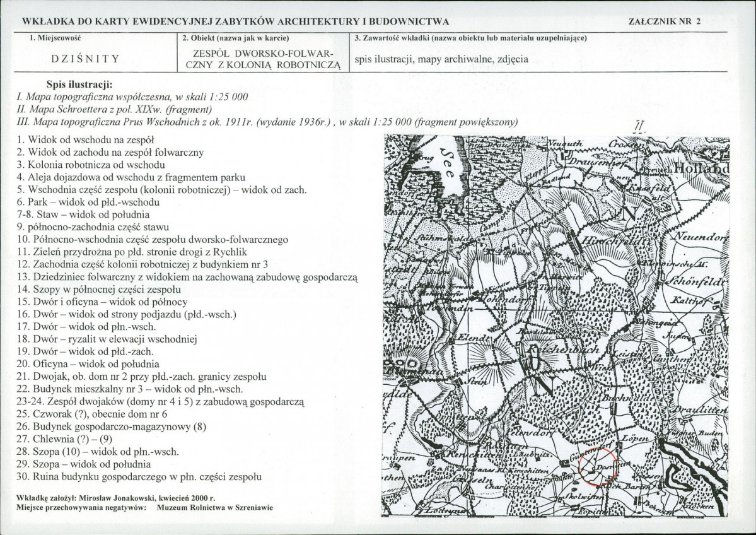Click the field label '1. Miejscowość'
Viewport: 756px width, 535px height.
point(55,38)
